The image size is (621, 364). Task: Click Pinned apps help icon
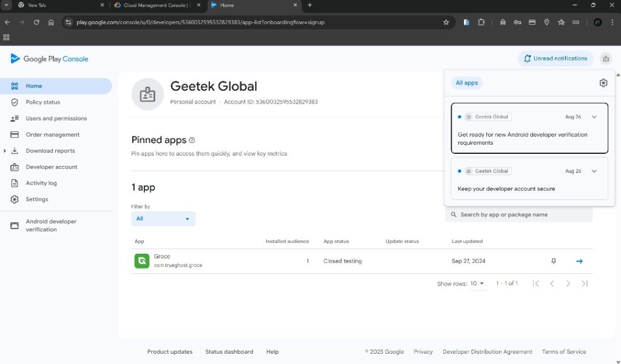coord(192,140)
